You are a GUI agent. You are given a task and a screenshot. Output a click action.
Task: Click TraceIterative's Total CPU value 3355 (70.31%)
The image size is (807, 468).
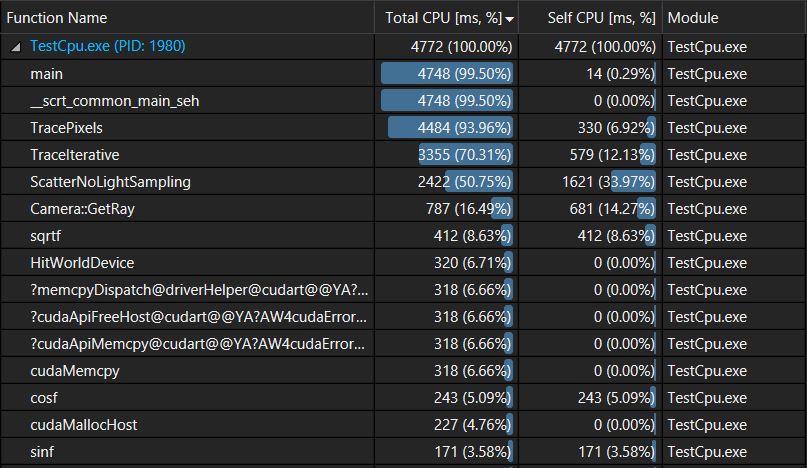(465, 155)
